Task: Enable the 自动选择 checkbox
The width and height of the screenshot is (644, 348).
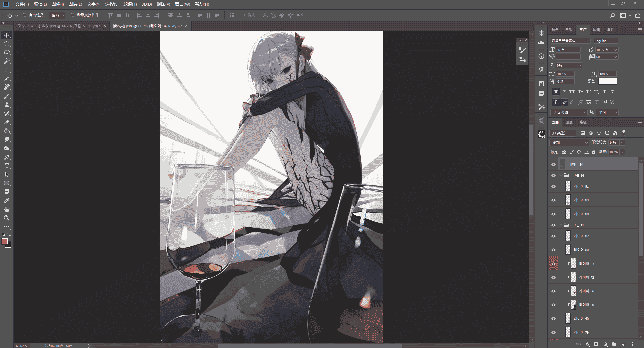Action: (25, 15)
